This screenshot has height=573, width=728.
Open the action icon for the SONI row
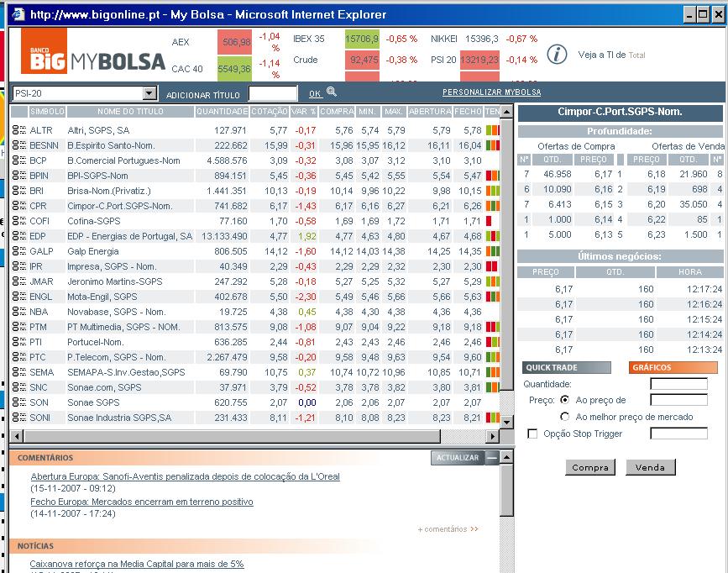[19, 417]
